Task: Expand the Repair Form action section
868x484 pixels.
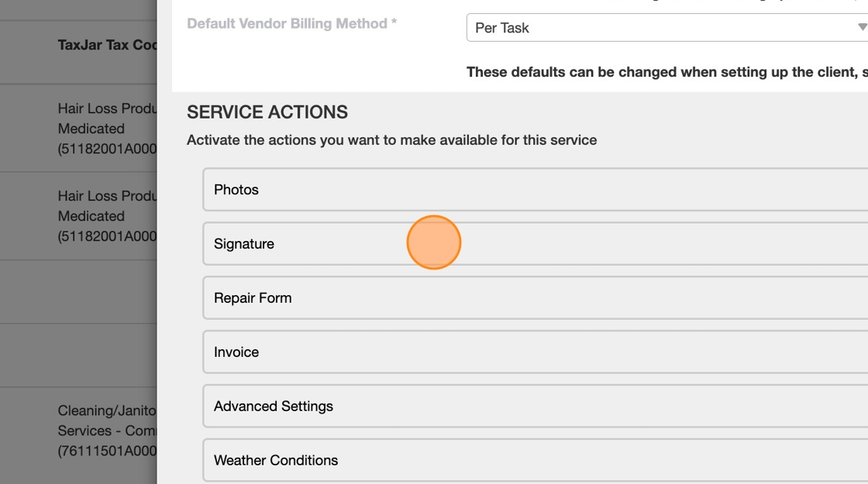Action: pos(535,298)
